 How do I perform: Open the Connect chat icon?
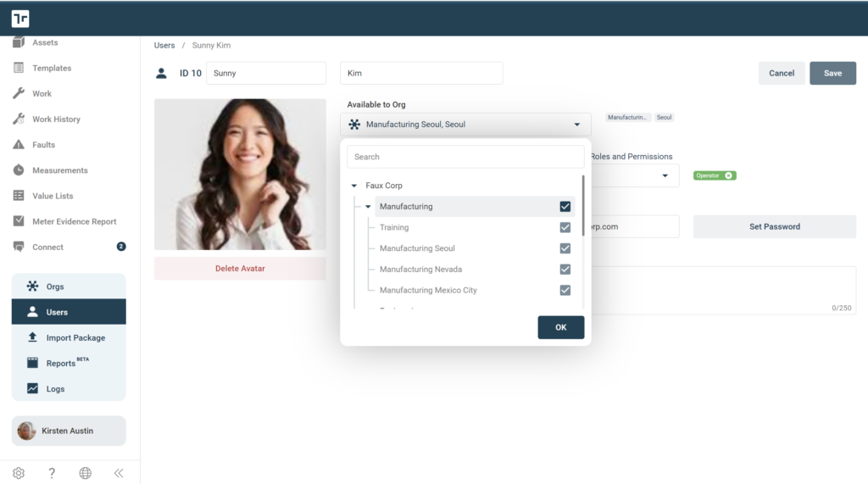click(19, 247)
